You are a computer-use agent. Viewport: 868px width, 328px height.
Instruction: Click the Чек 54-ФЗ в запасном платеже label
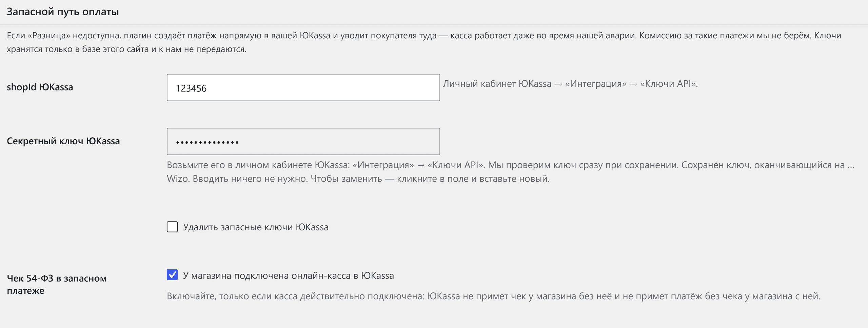[x=57, y=284]
